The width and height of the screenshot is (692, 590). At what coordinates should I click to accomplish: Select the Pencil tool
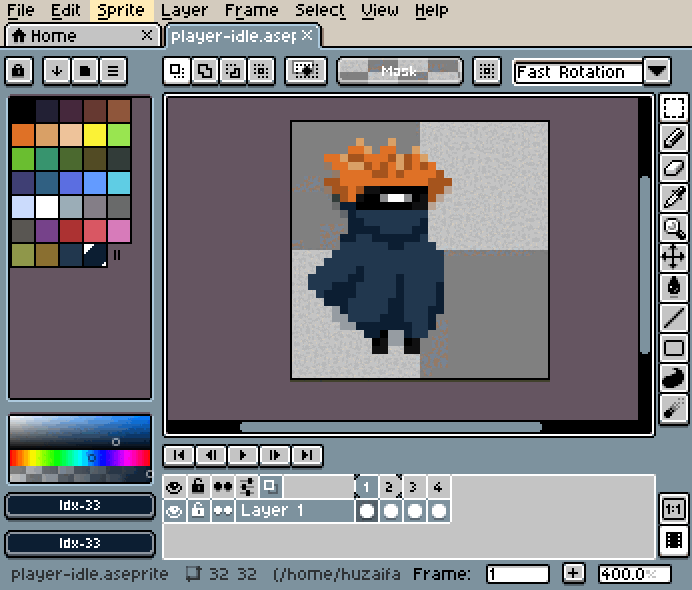674,138
